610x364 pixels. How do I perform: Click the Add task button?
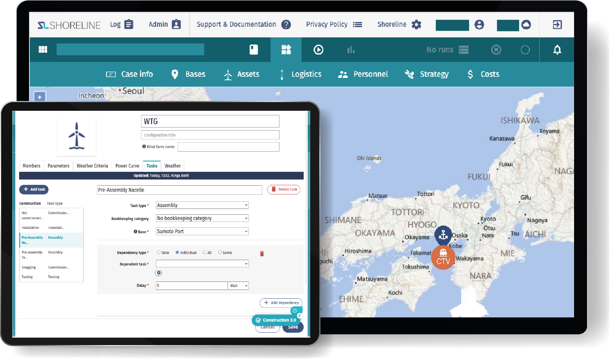(x=34, y=189)
